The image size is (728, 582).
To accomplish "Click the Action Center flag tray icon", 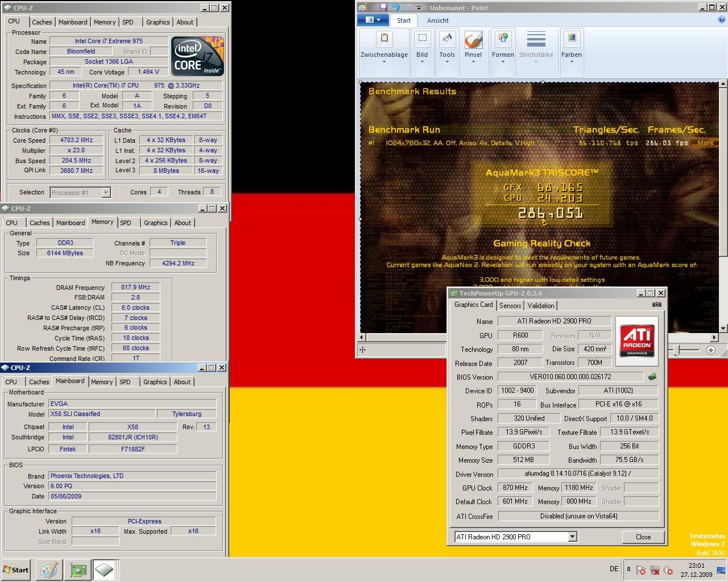I will (x=641, y=570).
